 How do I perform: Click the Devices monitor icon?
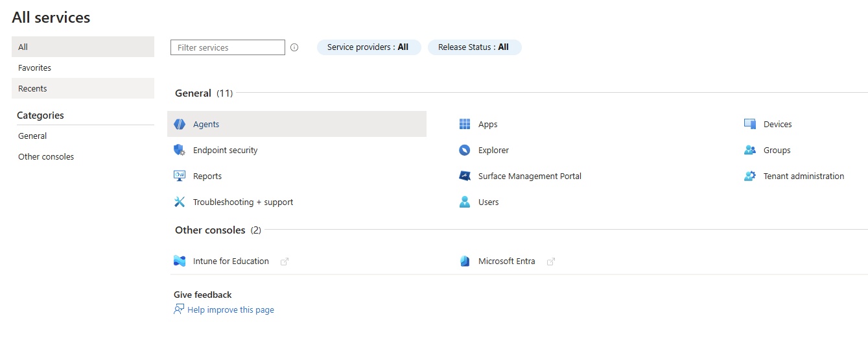click(x=750, y=124)
